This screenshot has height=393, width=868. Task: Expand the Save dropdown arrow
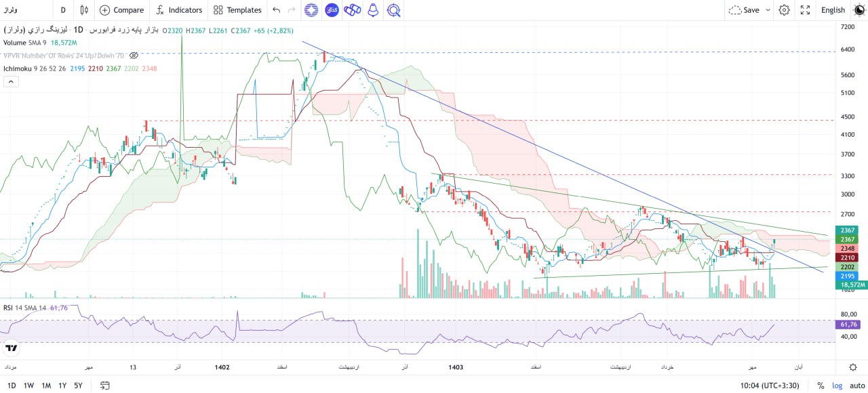coord(768,10)
